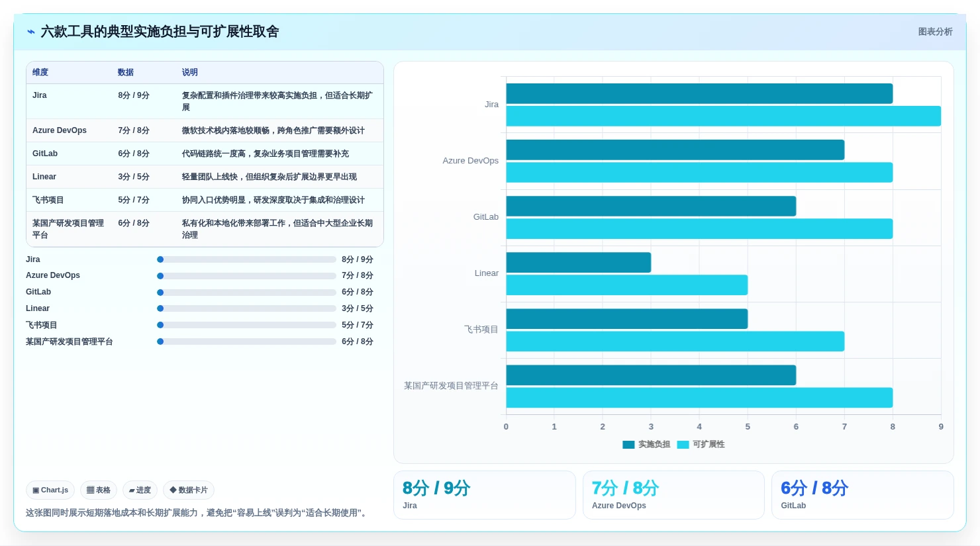Open the Azure DevOps 7分 / 8分 data card

[x=673, y=495]
